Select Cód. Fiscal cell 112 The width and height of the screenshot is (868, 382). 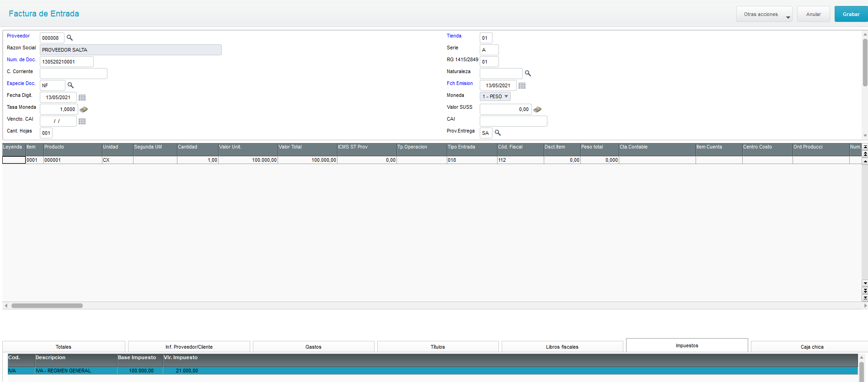[x=520, y=160]
